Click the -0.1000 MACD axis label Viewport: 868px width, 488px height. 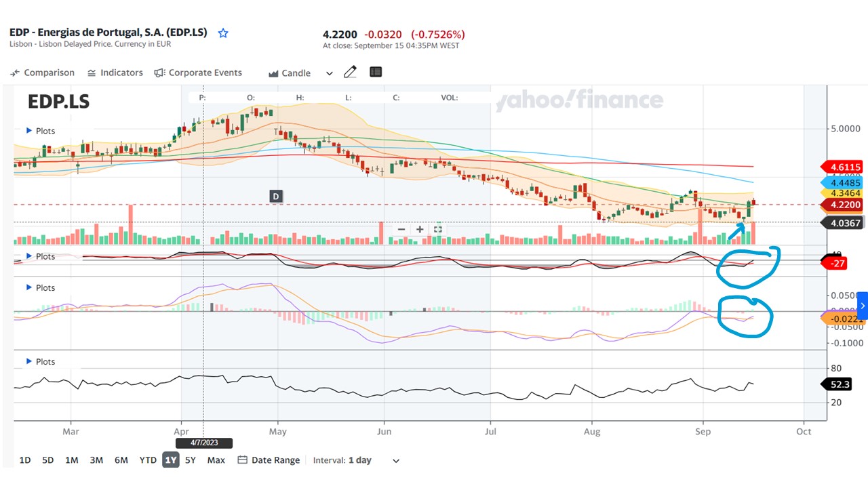coord(846,343)
